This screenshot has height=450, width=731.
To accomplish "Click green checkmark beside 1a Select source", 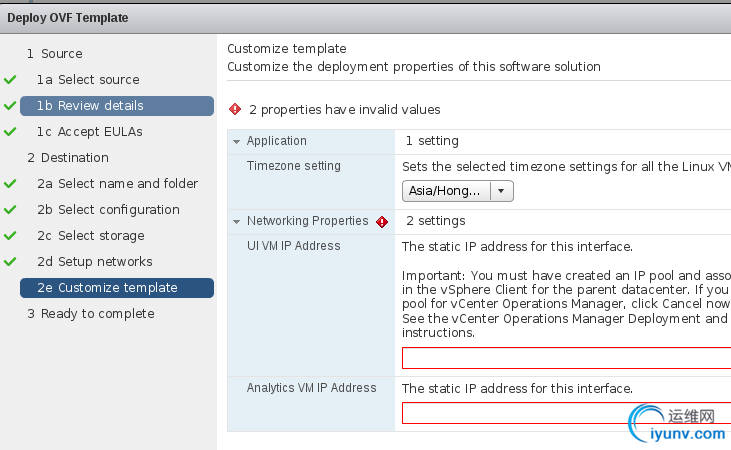I will pyautogui.click(x=10, y=80).
